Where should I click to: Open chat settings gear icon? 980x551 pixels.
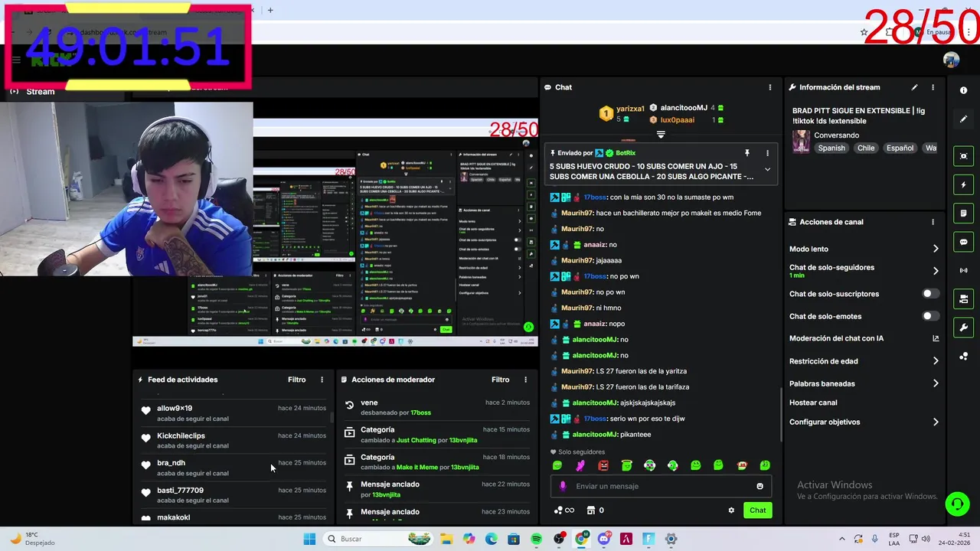[731, 510]
